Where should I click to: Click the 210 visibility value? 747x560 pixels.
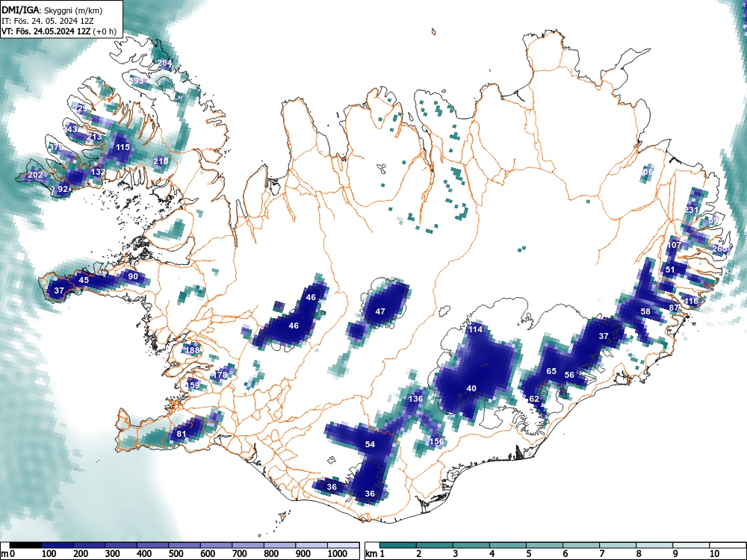pyautogui.click(x=161, y=161)
